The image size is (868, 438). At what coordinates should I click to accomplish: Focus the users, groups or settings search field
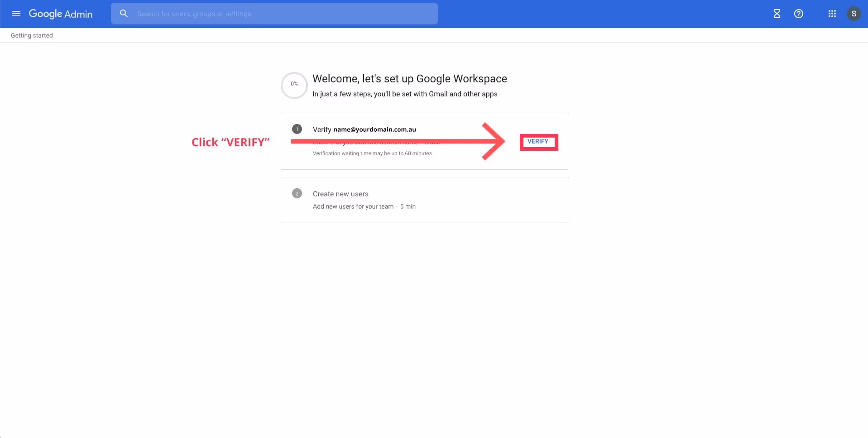click(x=274, y=14)
